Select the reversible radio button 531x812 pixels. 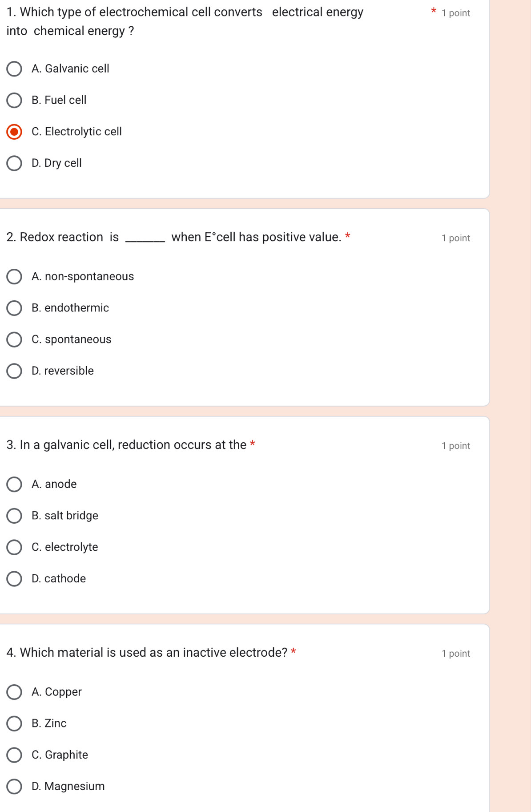pos(14,371)
